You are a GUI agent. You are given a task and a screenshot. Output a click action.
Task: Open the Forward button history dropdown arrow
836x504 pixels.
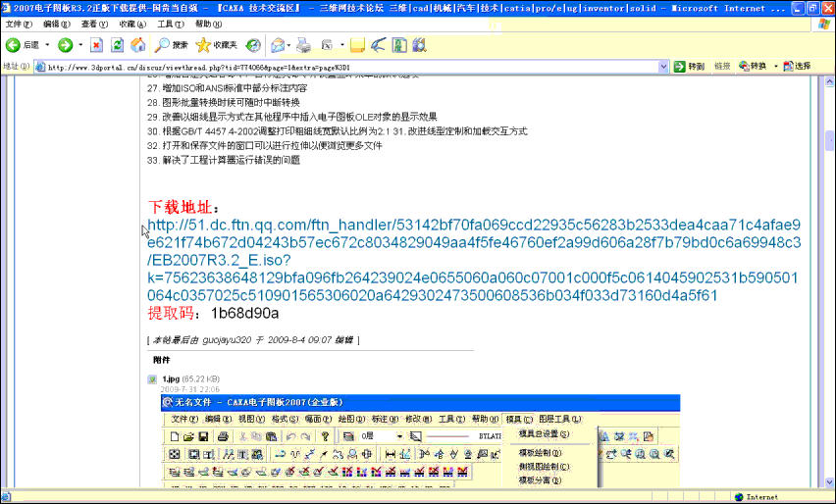point(80,45)
